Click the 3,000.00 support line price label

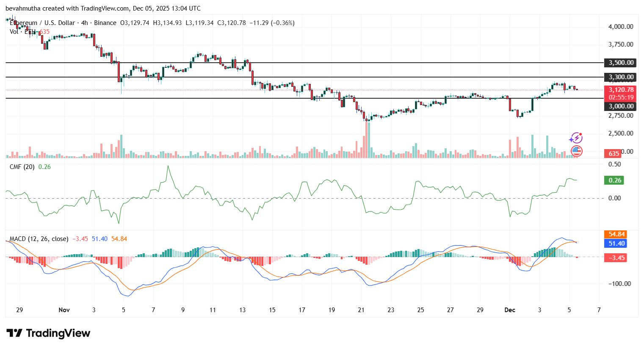pyautogui.click(x=621, y=106)
